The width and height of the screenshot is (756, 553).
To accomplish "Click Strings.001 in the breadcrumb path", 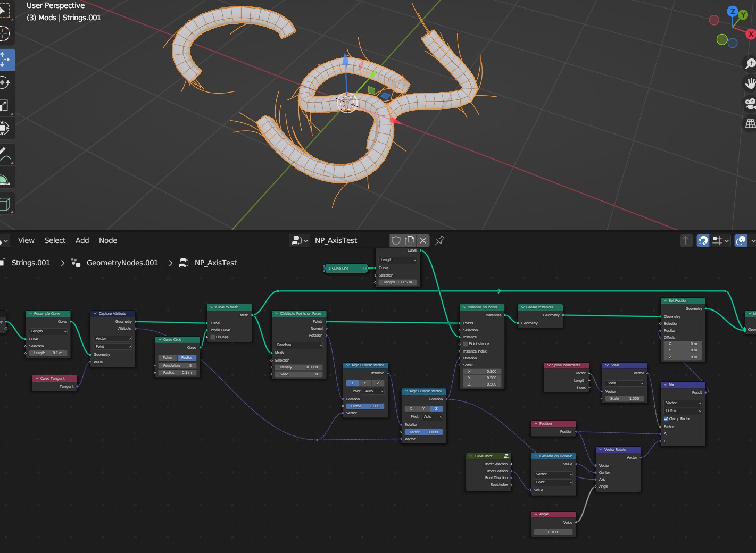I will tap(31, 263).
